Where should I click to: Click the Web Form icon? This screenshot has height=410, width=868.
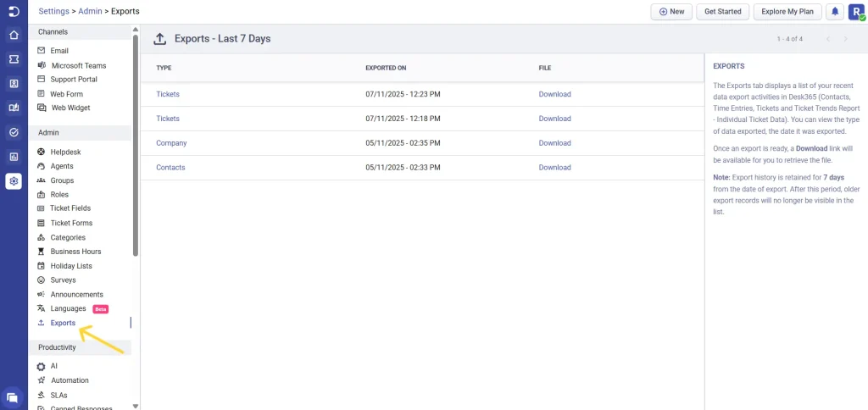coord(41,93)
